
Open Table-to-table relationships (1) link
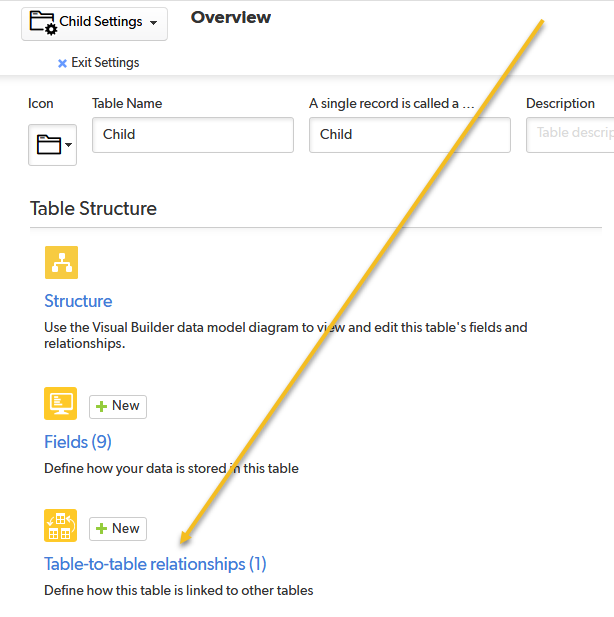[x=155, y=564]
